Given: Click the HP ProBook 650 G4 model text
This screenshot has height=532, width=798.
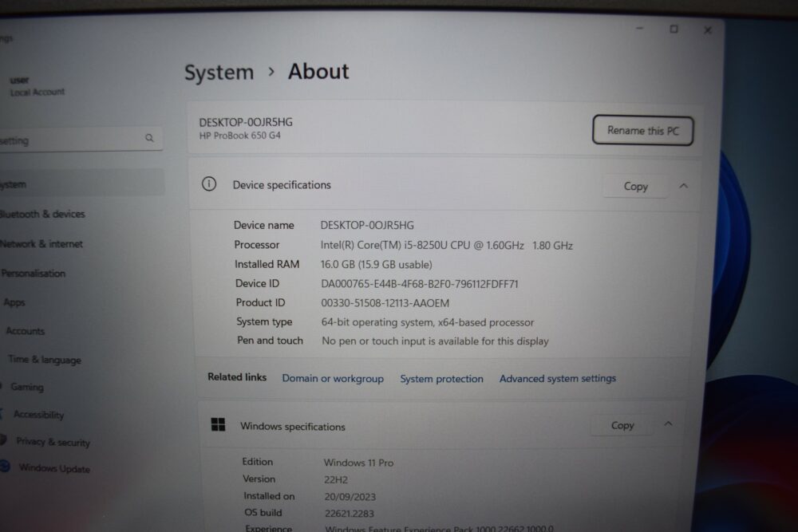Looking at the screenshot, I should (239, 136).
